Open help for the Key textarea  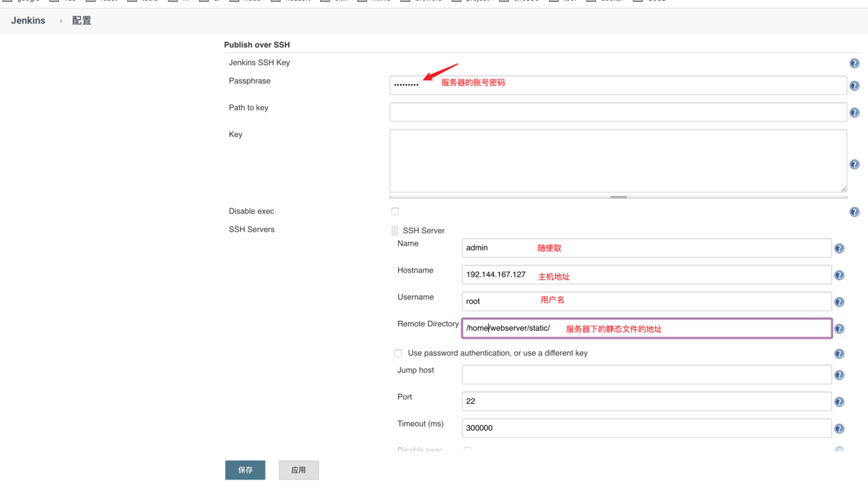pyautogui.click(x=854, y=163)
